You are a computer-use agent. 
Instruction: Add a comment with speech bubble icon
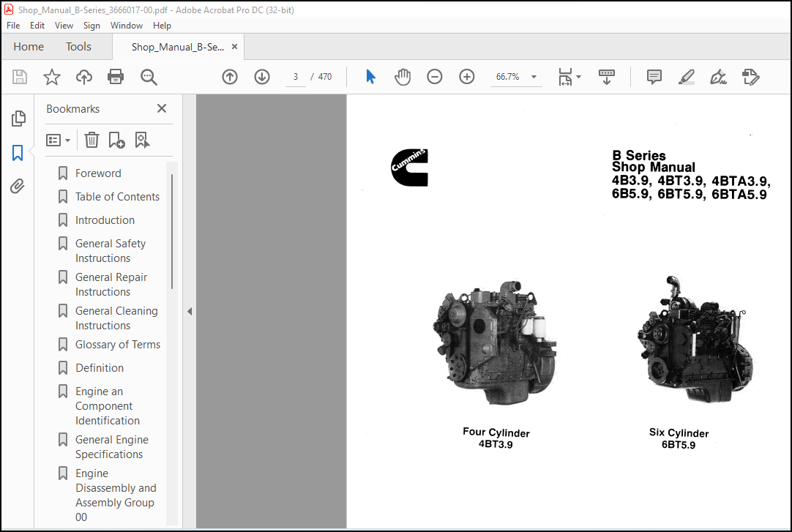coord(654,77)
